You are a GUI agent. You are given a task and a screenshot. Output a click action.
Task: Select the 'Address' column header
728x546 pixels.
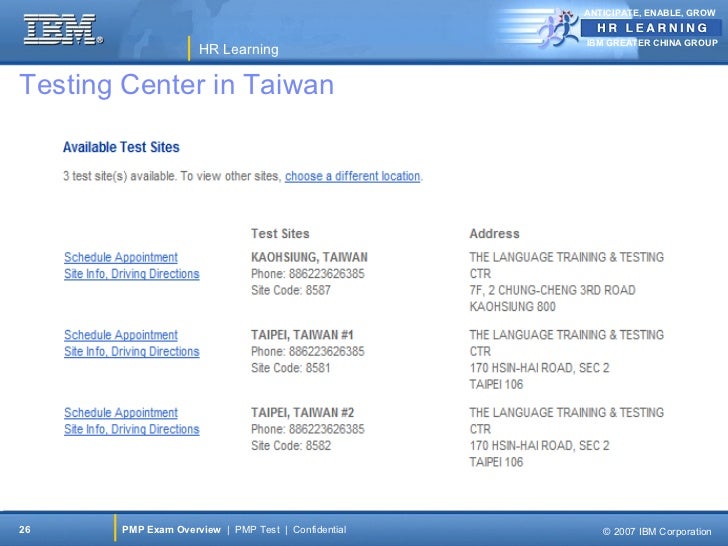494,234
